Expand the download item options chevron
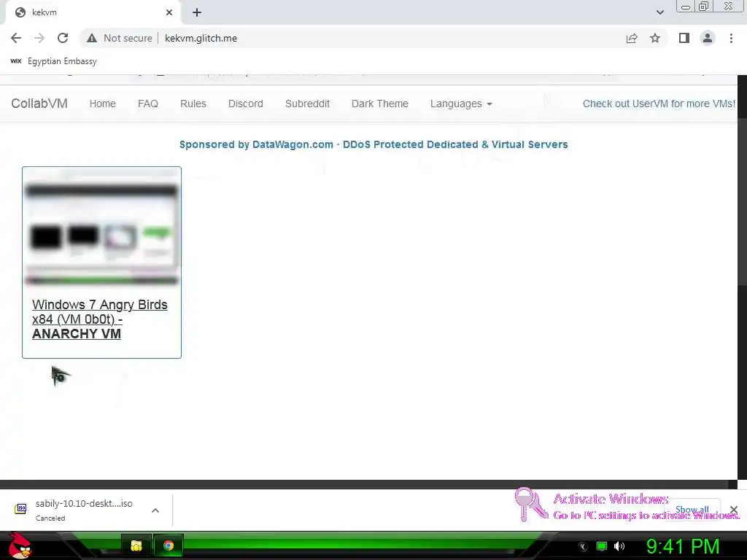Viewport: 747px width, 560px height. [155, 510]
